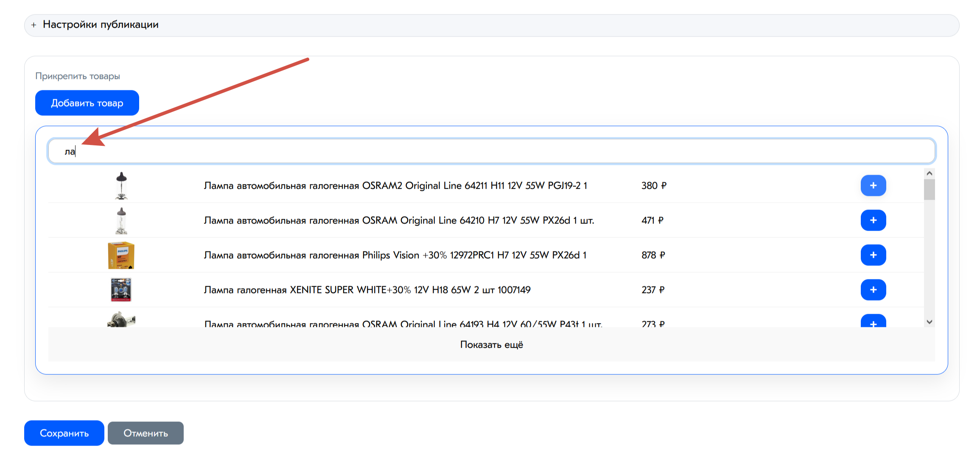Click the 273 ₽ price
The height and width of the screenshot is (454, 980).
653,324
